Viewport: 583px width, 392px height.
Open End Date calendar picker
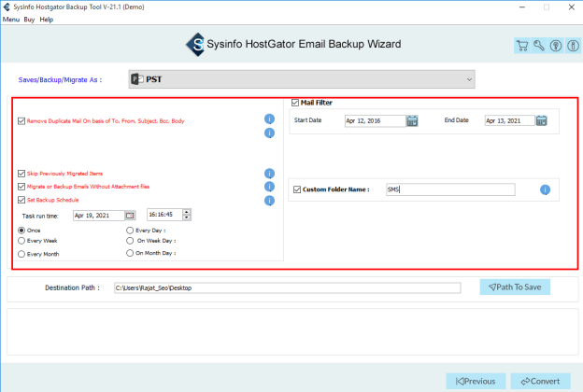pyautogui.click(x=541, y=120)
